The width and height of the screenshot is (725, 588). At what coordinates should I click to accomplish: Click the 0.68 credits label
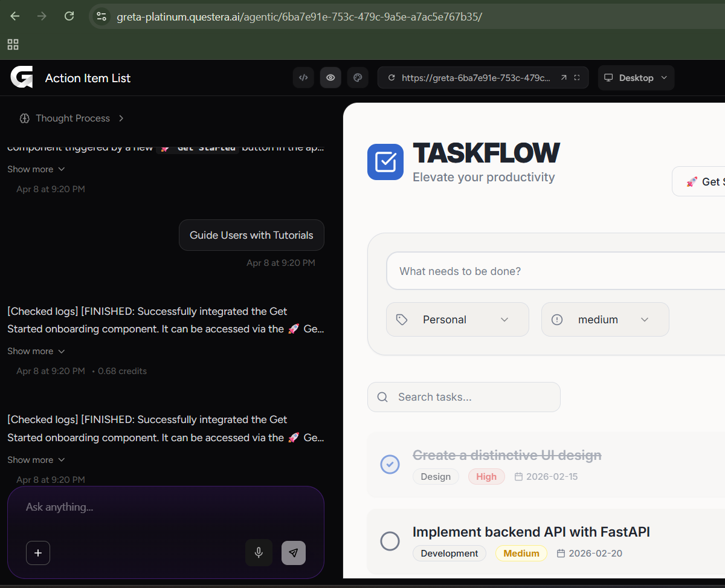click(121, 371)
